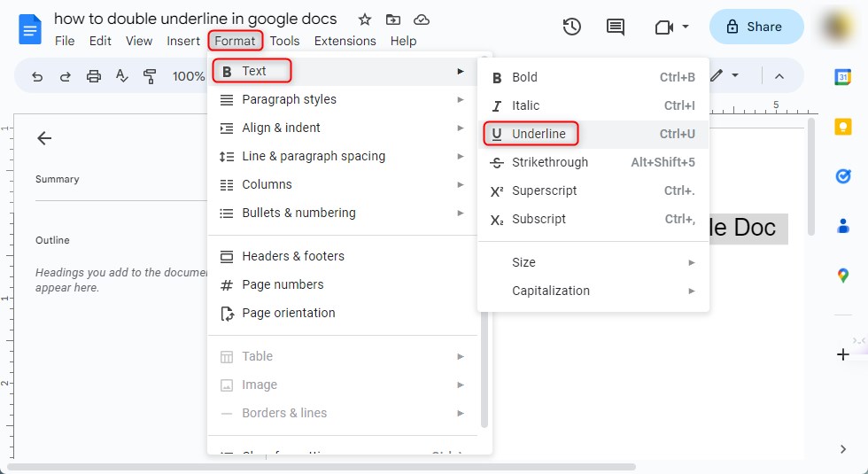
Task: Click the Google Docs home icon
Action: (30, 29)
